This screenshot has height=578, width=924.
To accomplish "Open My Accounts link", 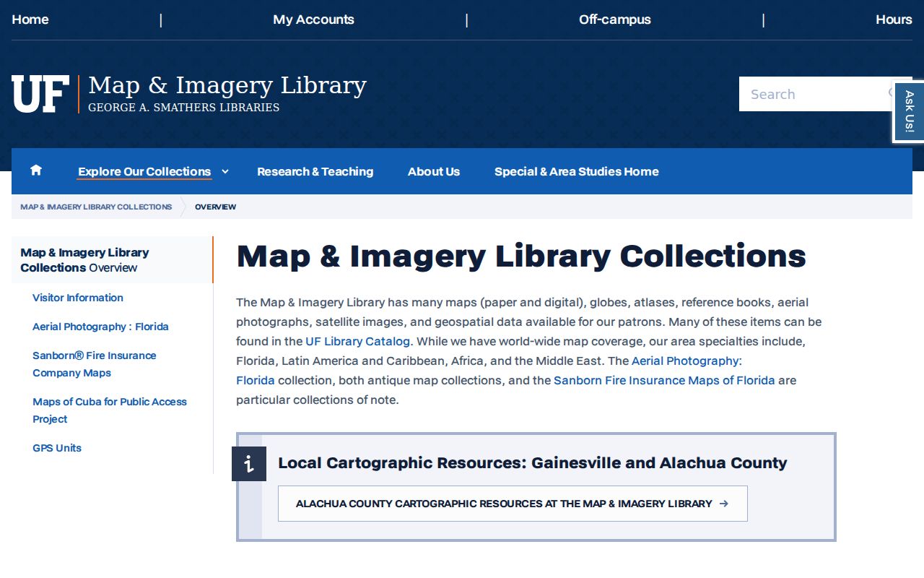I will pos(313,20).
